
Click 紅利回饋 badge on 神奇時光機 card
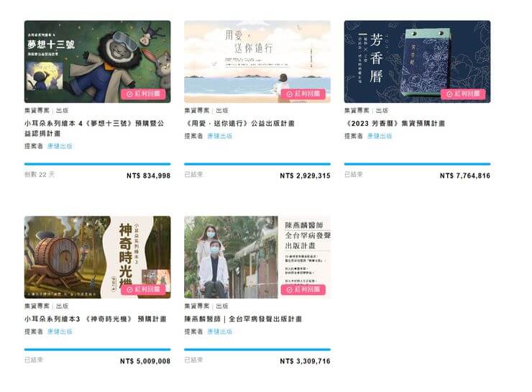[143, 289]
